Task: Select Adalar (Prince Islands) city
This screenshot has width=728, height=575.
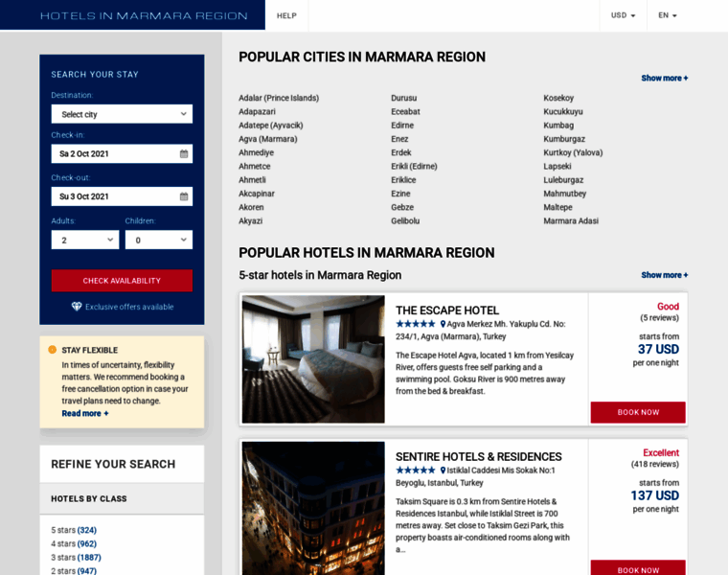Action: point(279,98)
